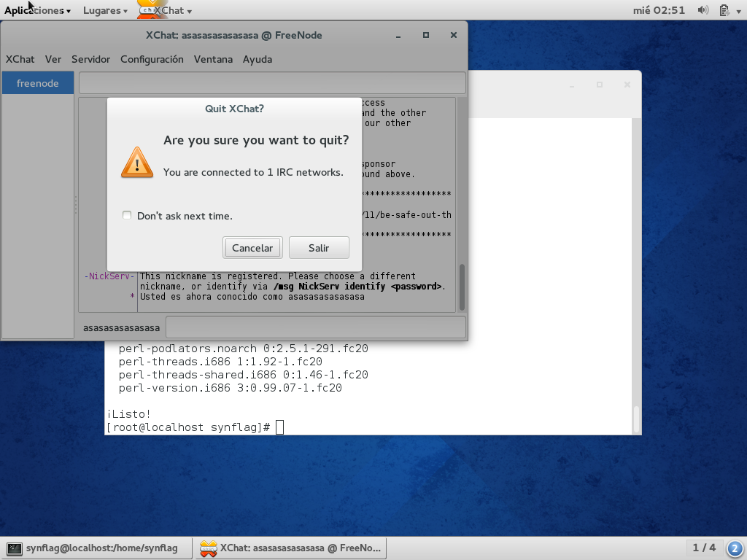Enable the "Don't ask next time" checkbox
The width and height of the screenshot is (747, 560).
coord(127,215)
